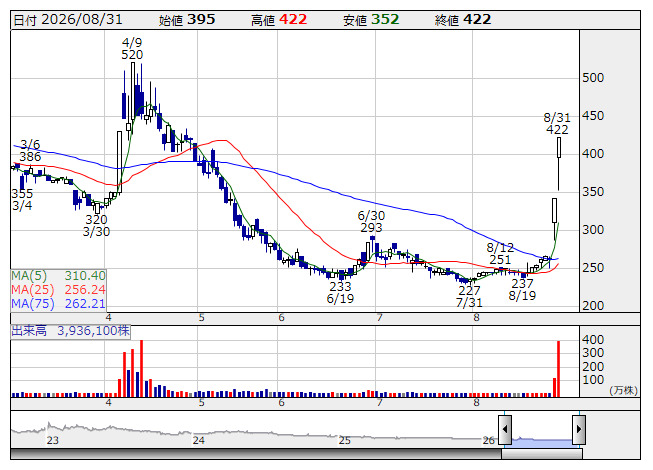Click the price axis label 250
653x470 pixels.
coord(593,268)
